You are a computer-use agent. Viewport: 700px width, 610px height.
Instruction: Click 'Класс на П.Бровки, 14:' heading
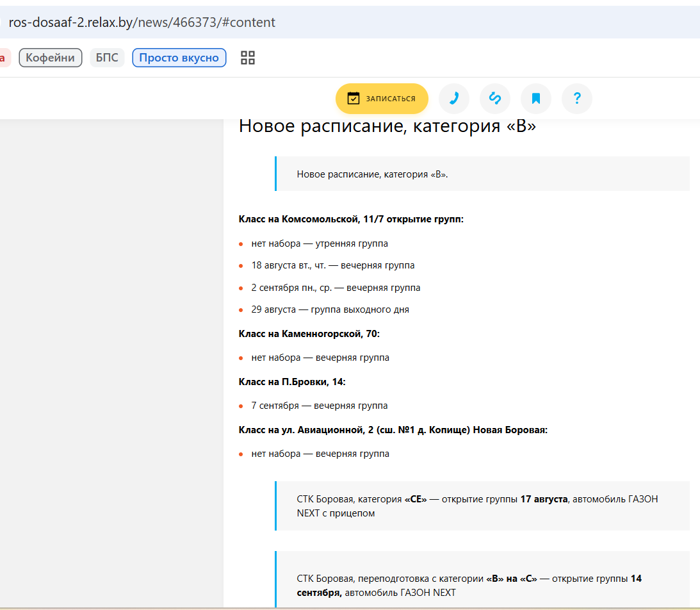(292, 382)
